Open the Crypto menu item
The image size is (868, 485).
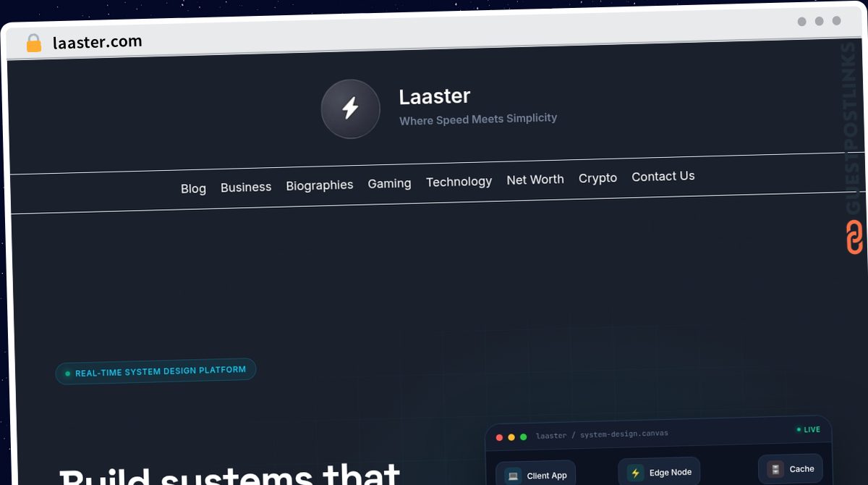597,178
